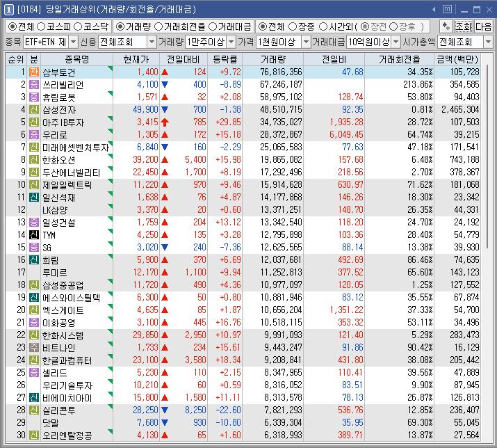The width and height of the screenshot is (497, 448).
Task: Click stock name LK삼양
Action: 55,210
